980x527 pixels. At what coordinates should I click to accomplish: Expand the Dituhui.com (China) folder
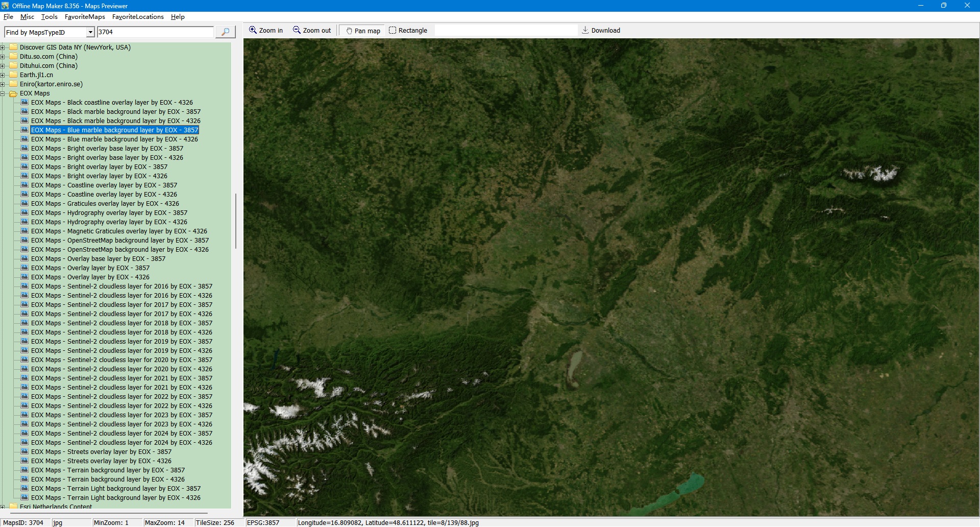[3, 66]
